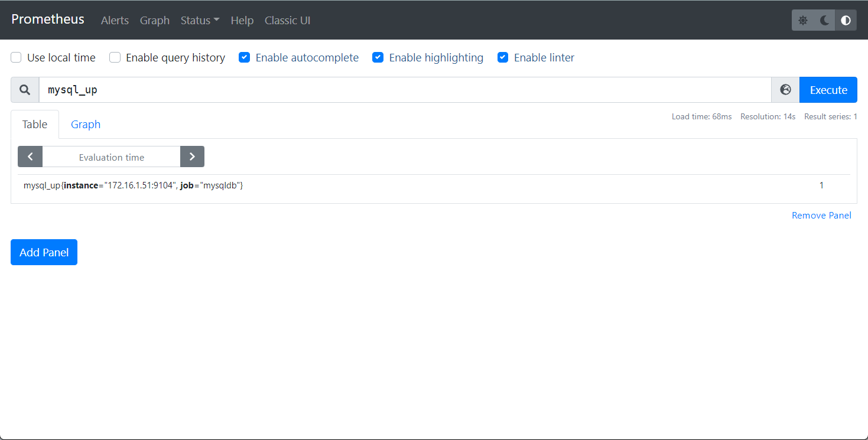868x440 pixels.
Task: Enable the query history checkbox
Action: (x=115, y=57)
